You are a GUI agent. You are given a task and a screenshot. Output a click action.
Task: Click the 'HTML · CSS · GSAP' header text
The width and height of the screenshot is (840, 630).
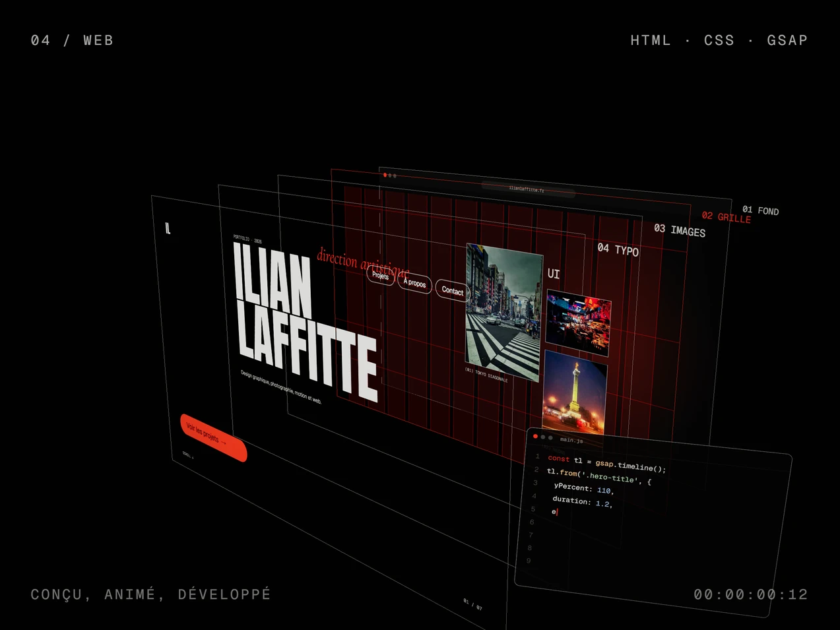[x=719, y=40]
